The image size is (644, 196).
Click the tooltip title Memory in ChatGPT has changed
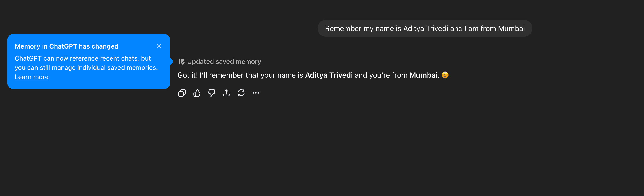(x=67, y=46)
